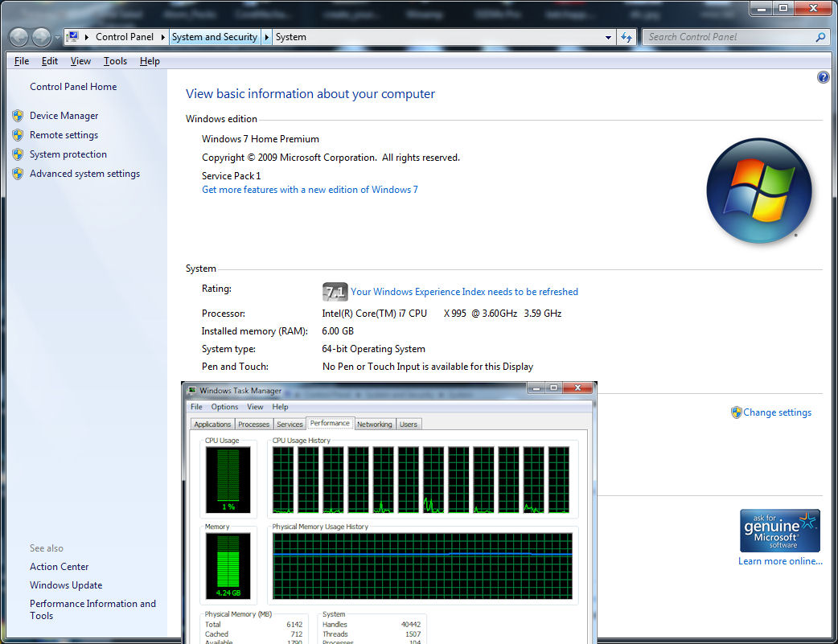
Task: Click the shield icon beside Change settings
Action: [737, 412]
